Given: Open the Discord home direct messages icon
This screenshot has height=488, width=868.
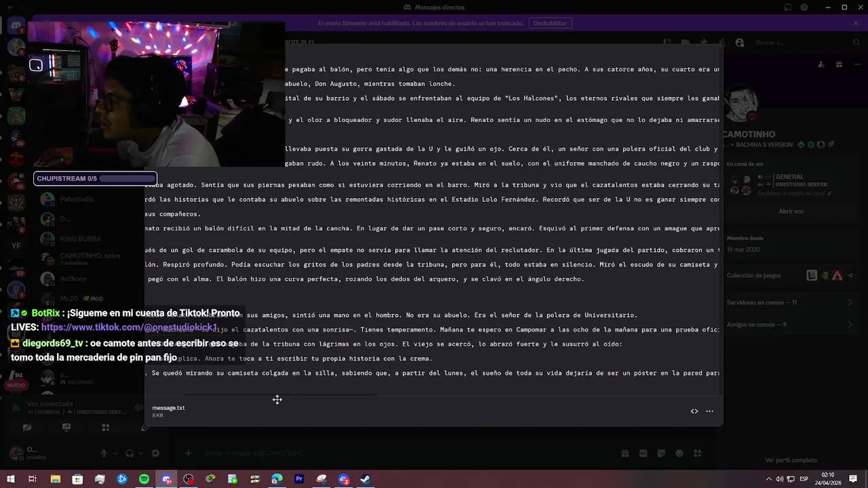Looking at the screenshot, I should click(16, 26).
